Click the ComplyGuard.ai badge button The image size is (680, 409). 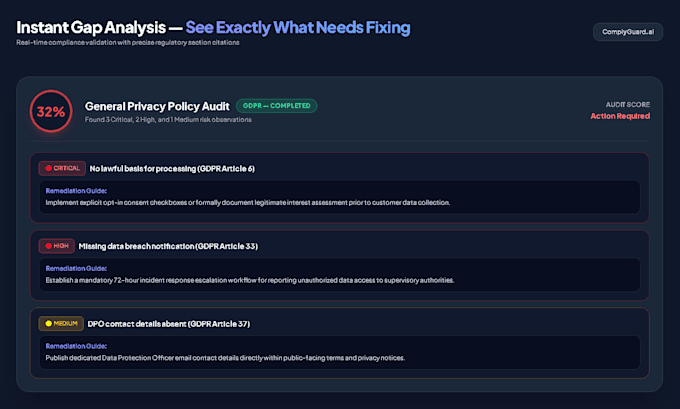pyautogui.click(x=628, y=32)
